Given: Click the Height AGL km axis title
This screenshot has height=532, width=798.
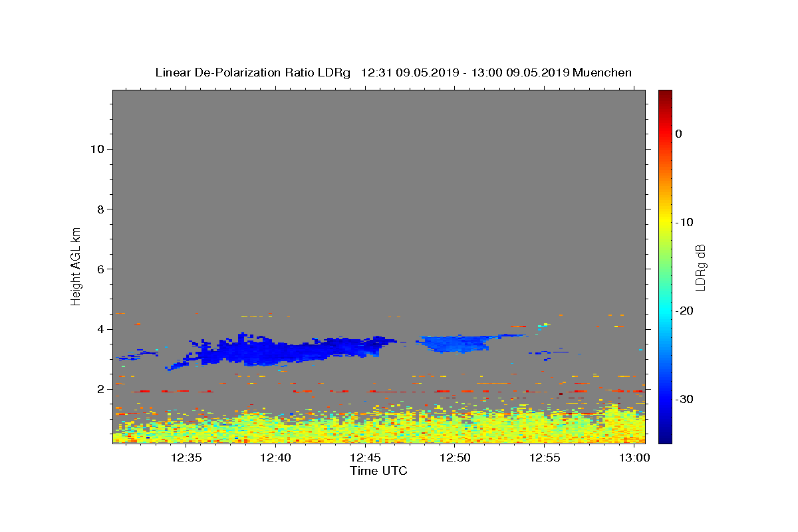Looking at the screenshot, I should coord(76,266).
